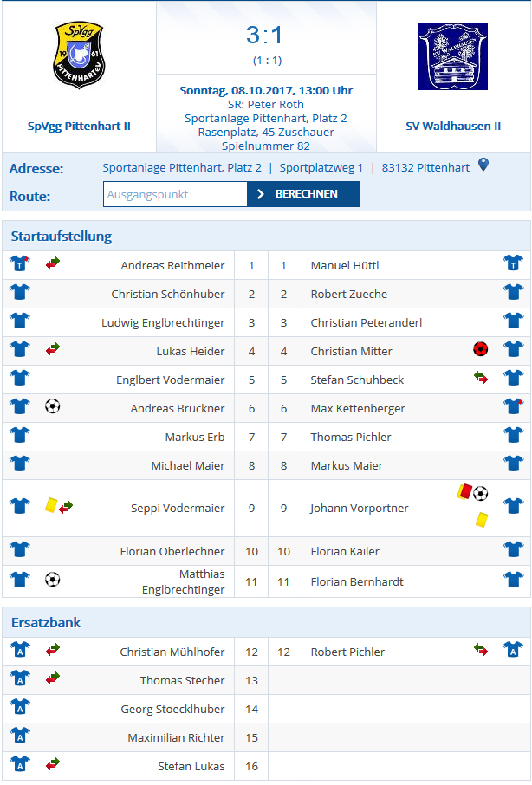Screen dimensions: 532x785
Task: Click the yellow-red card icon for Johann Vorportner
Action: (x=464, y=491)
